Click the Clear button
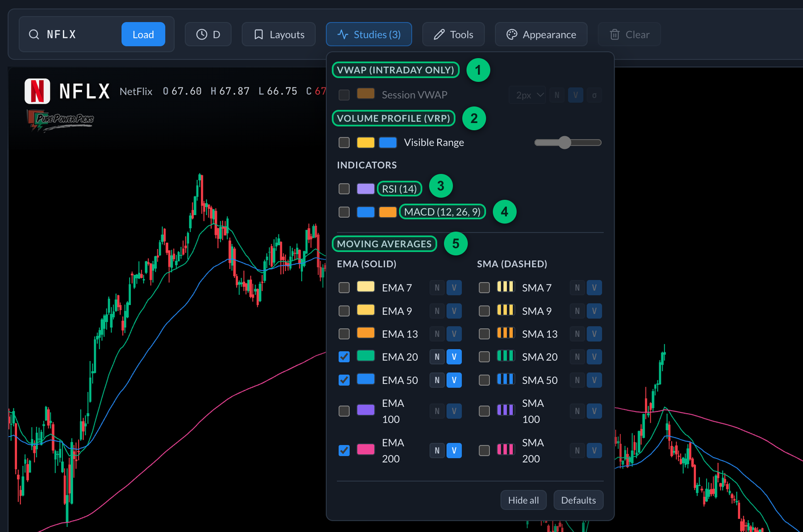Screen dimensions: 803x532 click(629, 35)
